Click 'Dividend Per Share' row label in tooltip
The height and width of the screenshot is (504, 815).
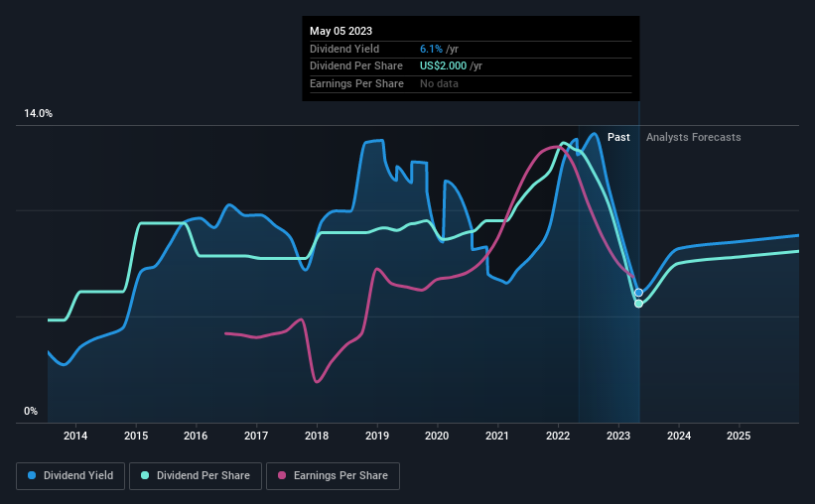tap(356, 66)
